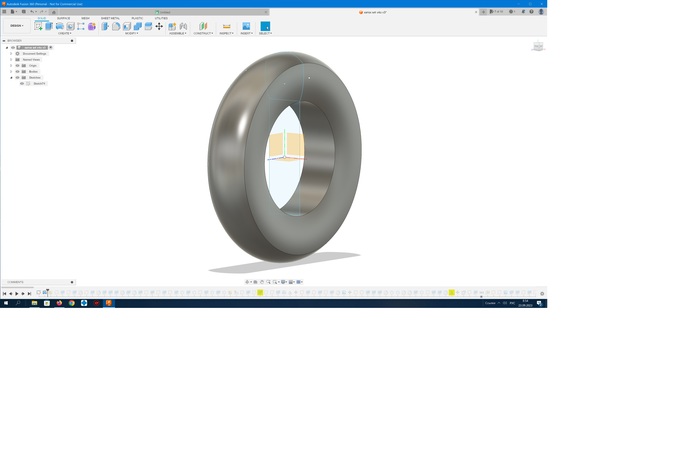Switch to the SOLID tab
This screenshot has height=463, width=700.
click(42, 18)
